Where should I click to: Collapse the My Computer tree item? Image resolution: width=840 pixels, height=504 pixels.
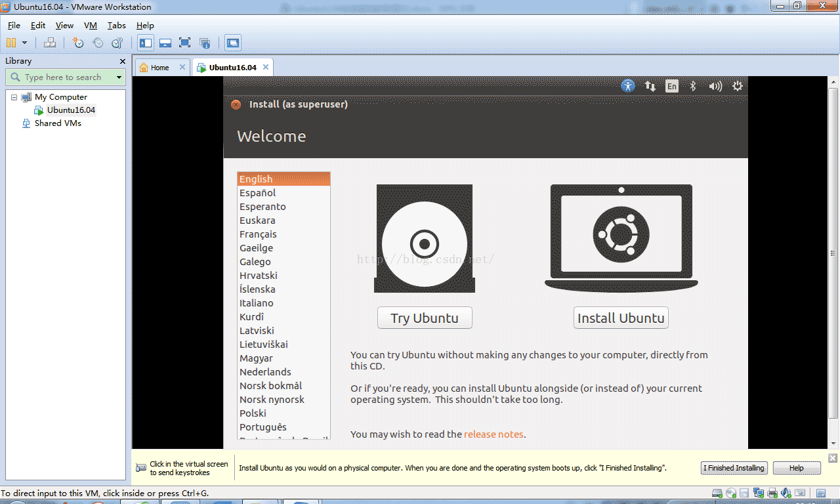tap(14, 96)
